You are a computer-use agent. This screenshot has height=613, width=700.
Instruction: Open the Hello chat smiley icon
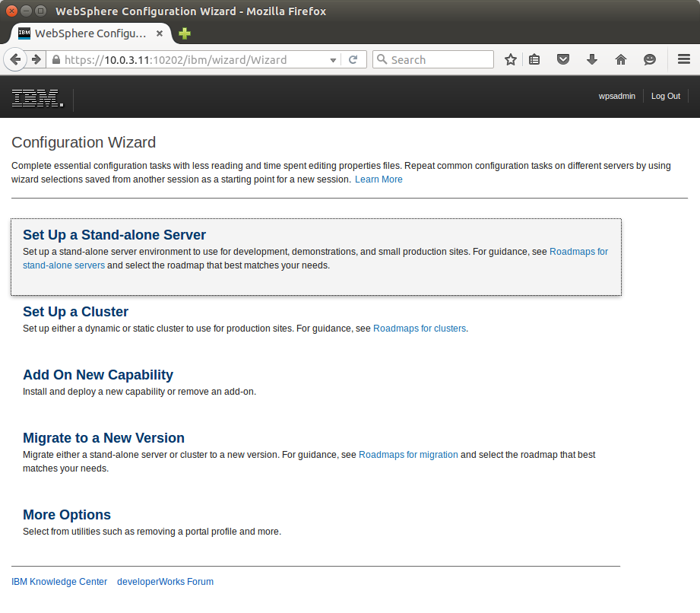pyautogui.click(x=650, y=59)
